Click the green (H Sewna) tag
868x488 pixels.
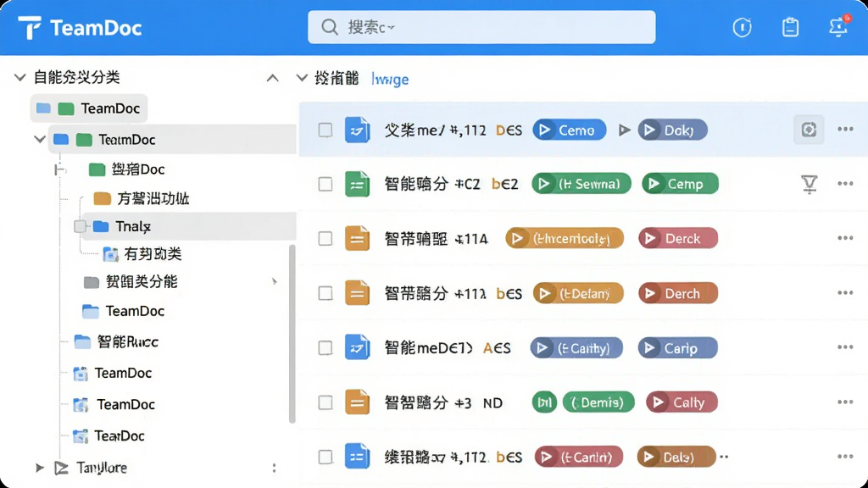[x=581, y=184]
